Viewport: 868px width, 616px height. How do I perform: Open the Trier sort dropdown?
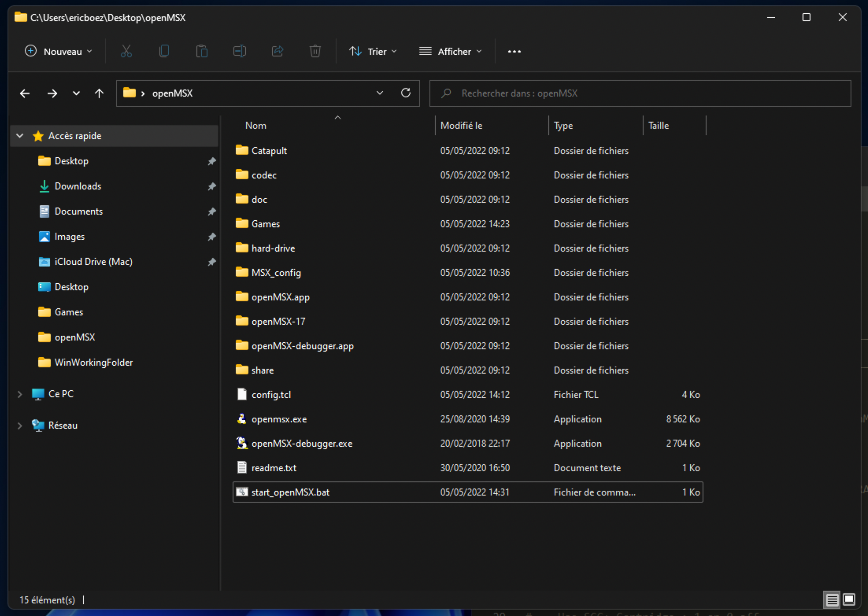tap(373, 51)
